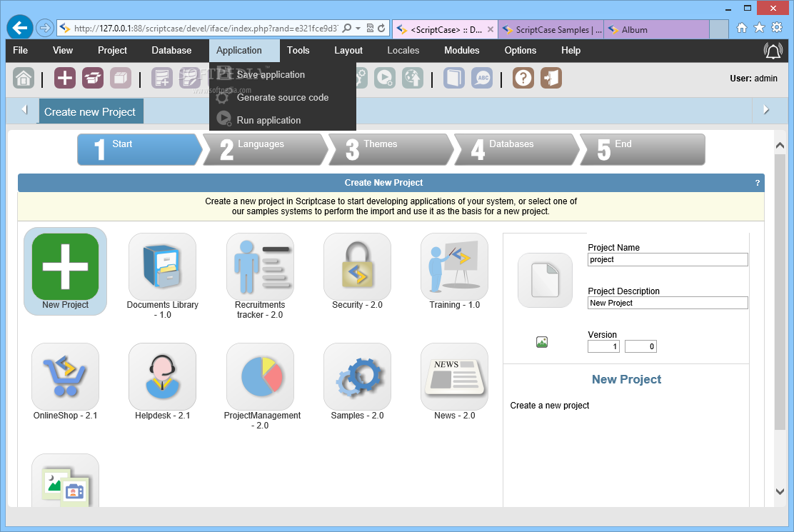
Task: Click the Open Project box toolbar icon
Action: 93,78
